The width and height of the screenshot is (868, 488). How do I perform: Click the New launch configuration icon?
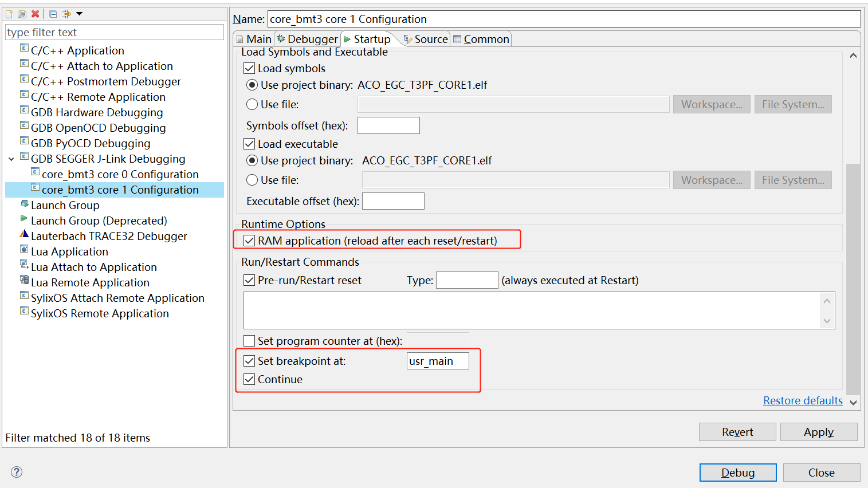pyautogui.click(x=9, y=14)
